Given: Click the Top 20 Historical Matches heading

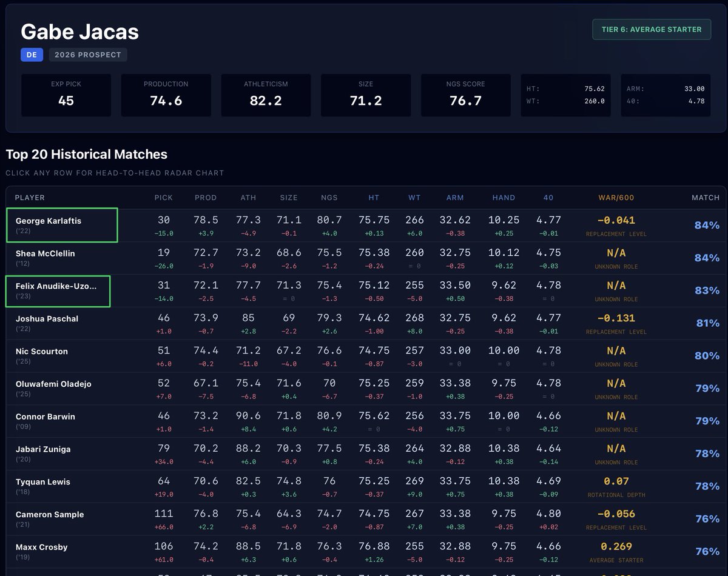Looking at the screenshot, I should (87, 154).
